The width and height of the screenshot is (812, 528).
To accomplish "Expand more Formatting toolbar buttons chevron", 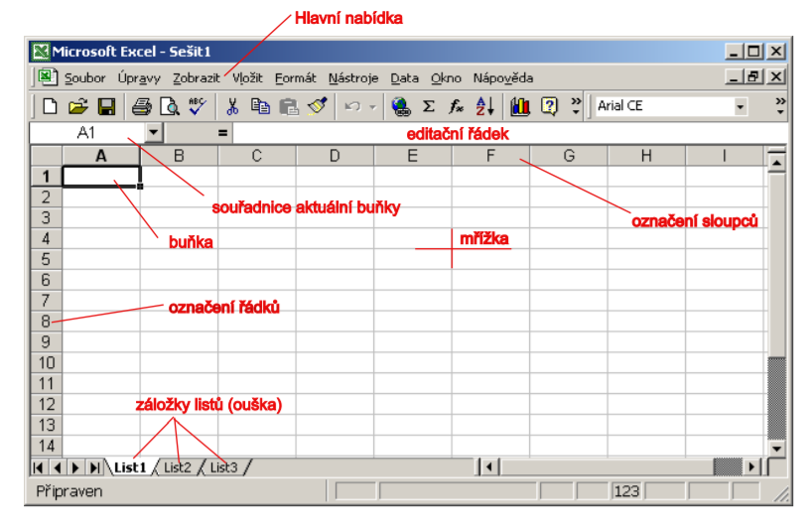I will click(780, 106).
